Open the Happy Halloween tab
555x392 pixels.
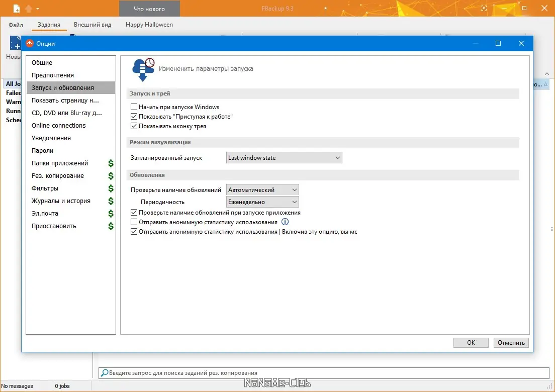click(149, 25)
